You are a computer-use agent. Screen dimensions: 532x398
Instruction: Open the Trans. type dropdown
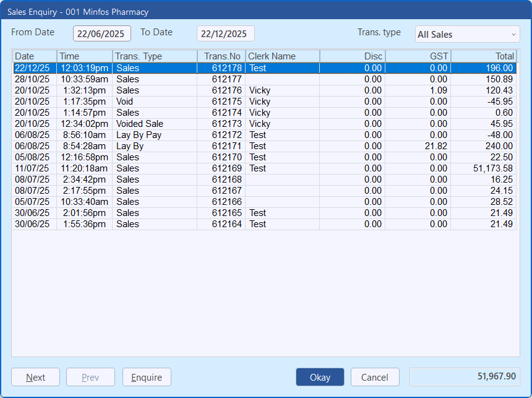(467, 35)
